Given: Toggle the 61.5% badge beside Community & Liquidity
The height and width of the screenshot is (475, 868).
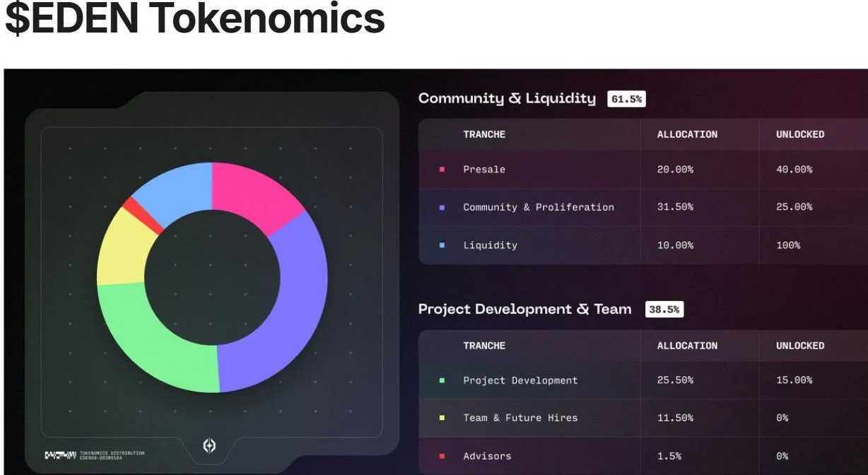Looking at the screenshot, I should (x=627, y=98).
